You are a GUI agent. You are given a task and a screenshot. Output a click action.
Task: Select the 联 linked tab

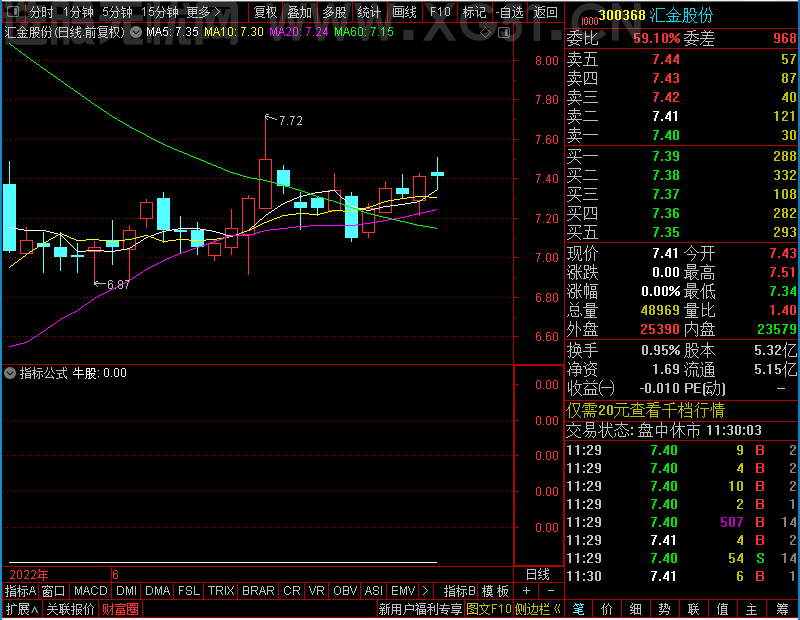tap(693, 609)
